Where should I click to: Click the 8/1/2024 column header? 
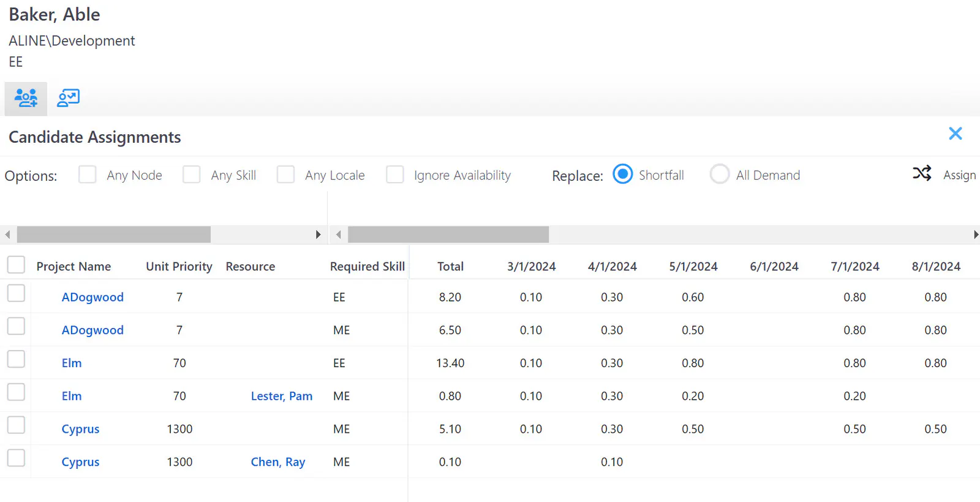click(x=936, y=267)
